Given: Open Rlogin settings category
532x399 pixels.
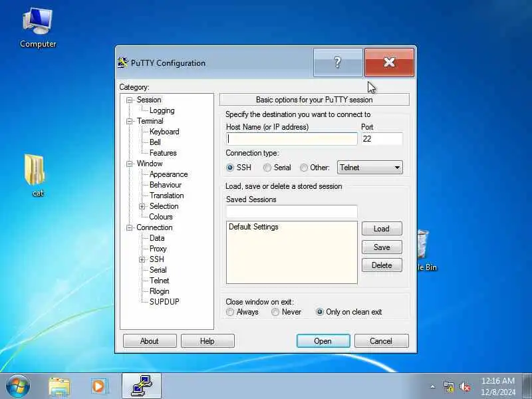Looking at the screenshot, I should pos(159,291).
